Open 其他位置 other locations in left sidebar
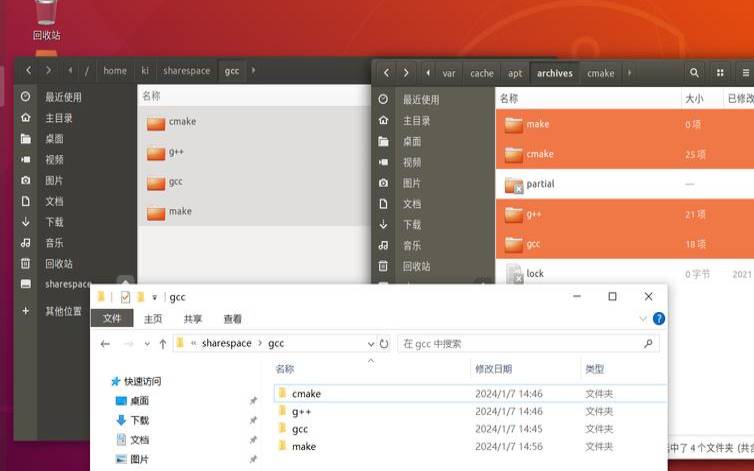This screenshot has height=471, width=754. pos(63,311)
